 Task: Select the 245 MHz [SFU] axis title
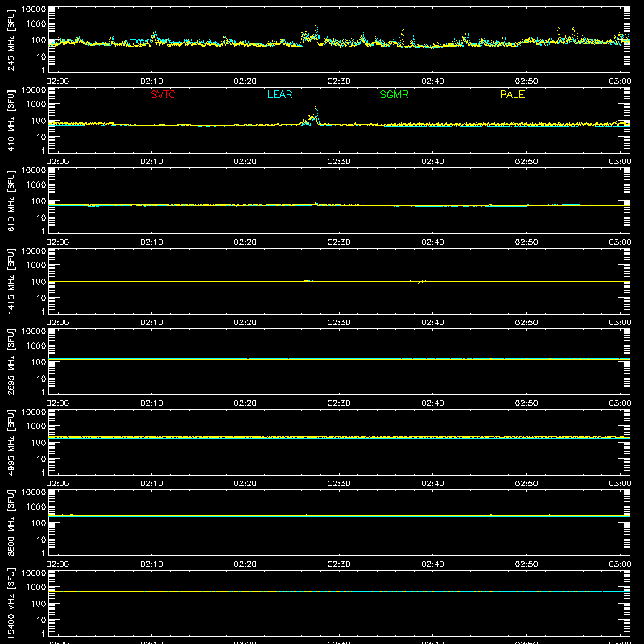pyautogui.click(x=10, y=40)
